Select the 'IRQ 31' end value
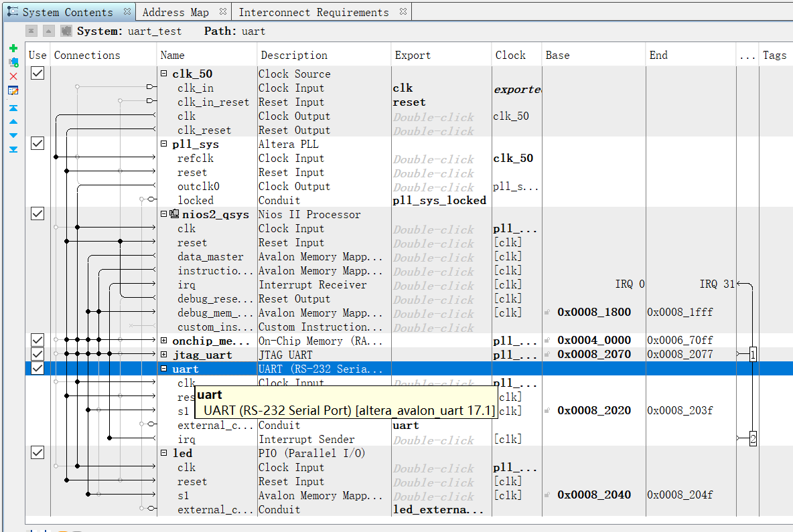Image resolution: width=793 pixels, height=532 pixels. (717, 284)
